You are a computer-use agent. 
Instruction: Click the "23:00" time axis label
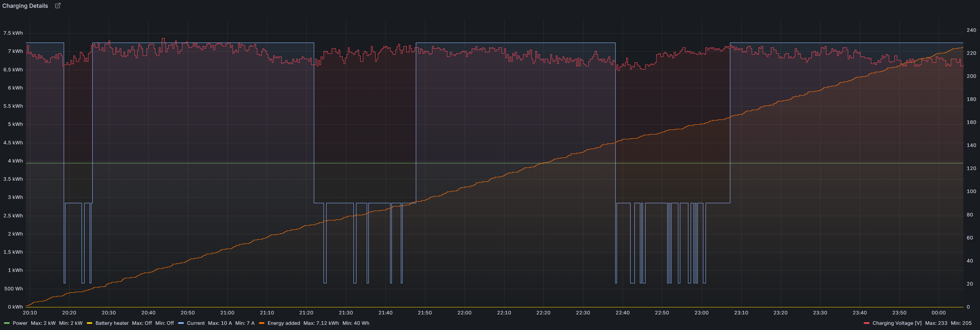coord(702,313)
